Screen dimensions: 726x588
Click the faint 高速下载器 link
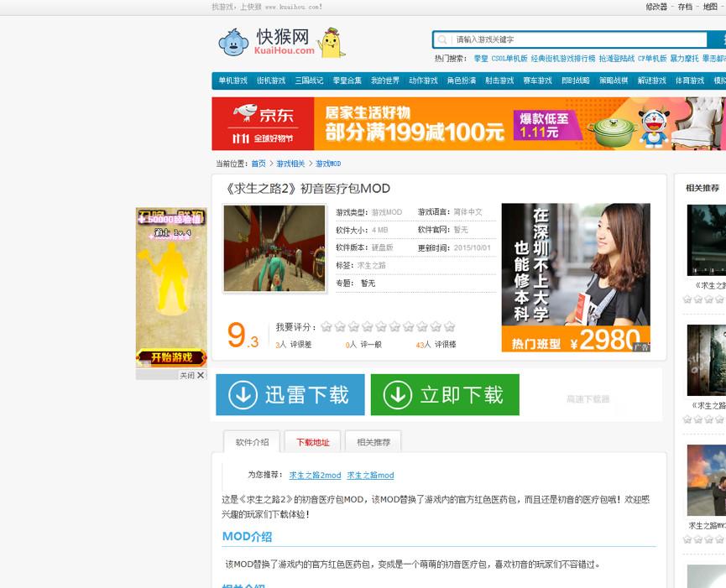pos(588,398)
